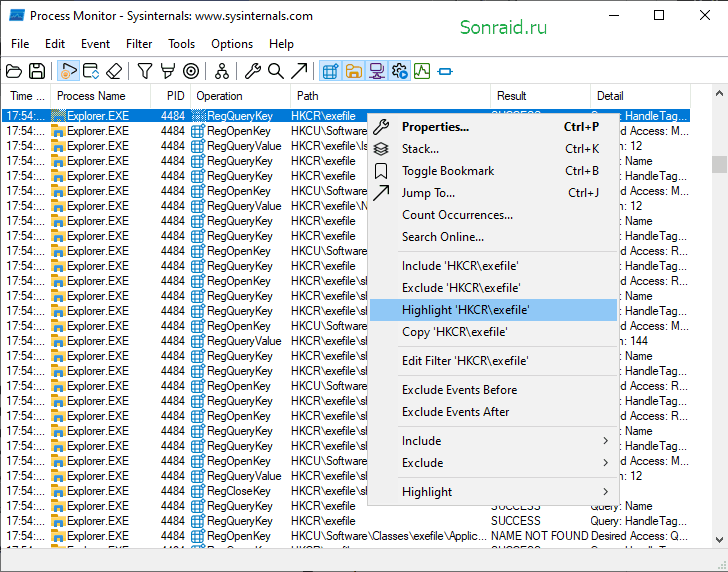Choose Exclude Events After entry
Screen dimensions: 728x572
[x=493, y=412]
